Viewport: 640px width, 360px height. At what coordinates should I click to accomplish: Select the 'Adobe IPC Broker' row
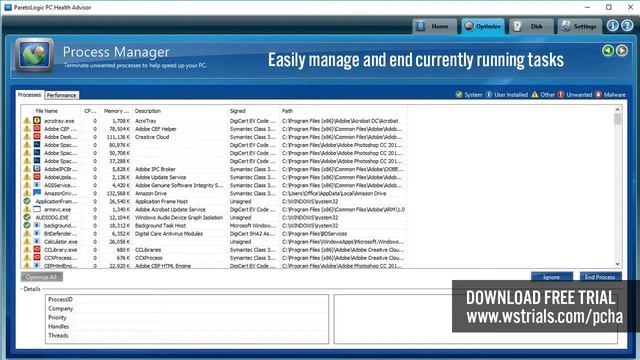(x=214, y=169)
